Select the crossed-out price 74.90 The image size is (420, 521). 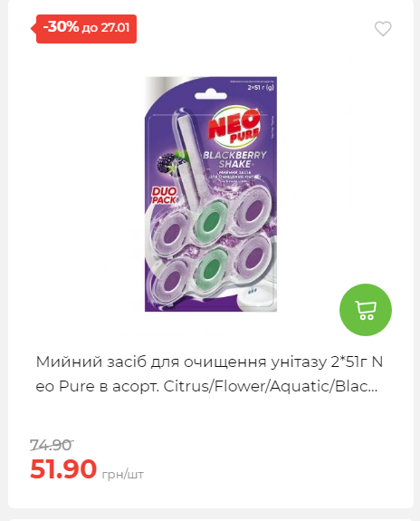point(52,445)
